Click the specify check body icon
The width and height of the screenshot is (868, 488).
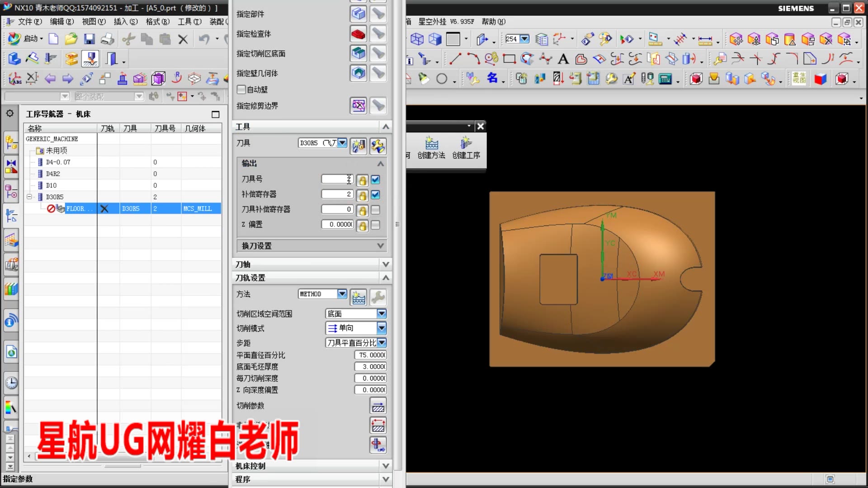pos(358,34)
